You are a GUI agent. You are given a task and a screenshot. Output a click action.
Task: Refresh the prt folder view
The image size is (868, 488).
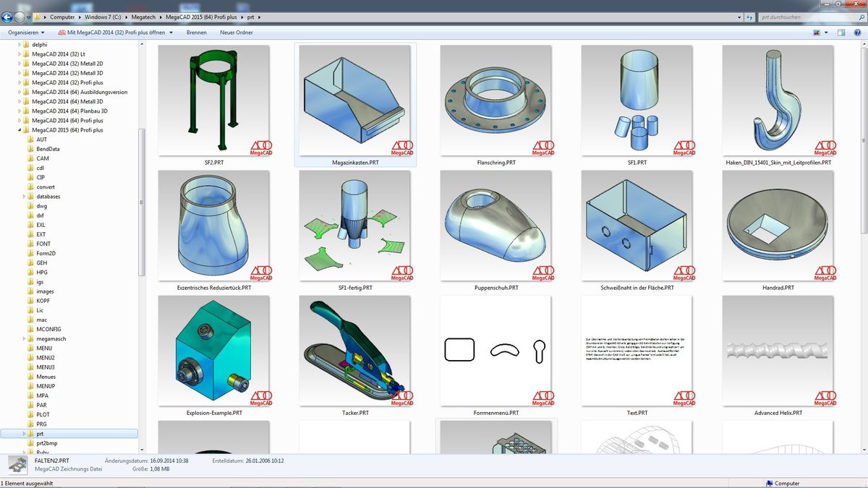(750, 17)
